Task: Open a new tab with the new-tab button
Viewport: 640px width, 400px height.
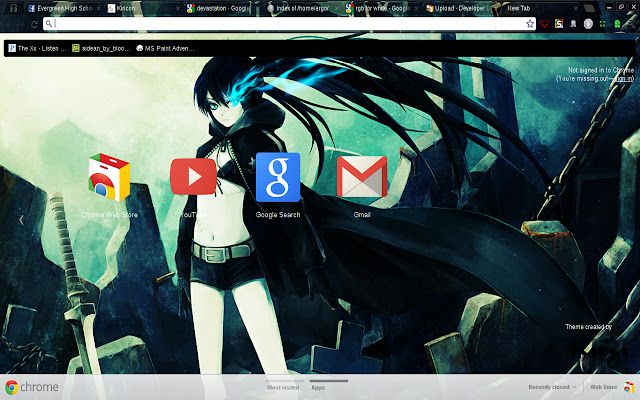Action: pos(589,8)
